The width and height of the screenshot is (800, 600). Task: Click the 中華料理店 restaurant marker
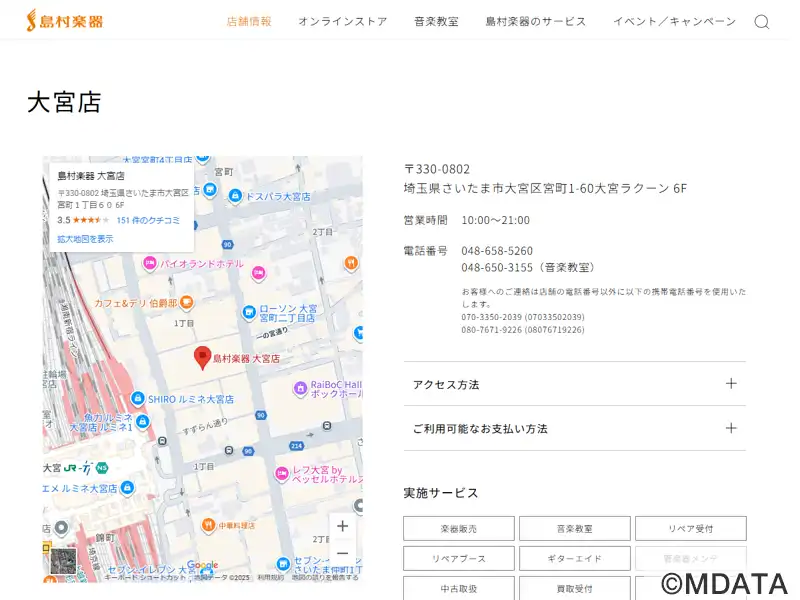pos(208,524)
